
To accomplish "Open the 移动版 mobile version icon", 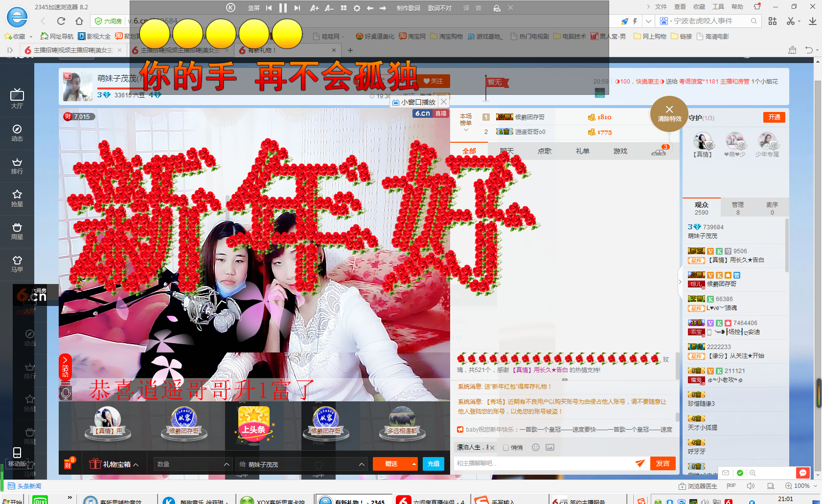I will pyautogui.click(x=17, y=457).
